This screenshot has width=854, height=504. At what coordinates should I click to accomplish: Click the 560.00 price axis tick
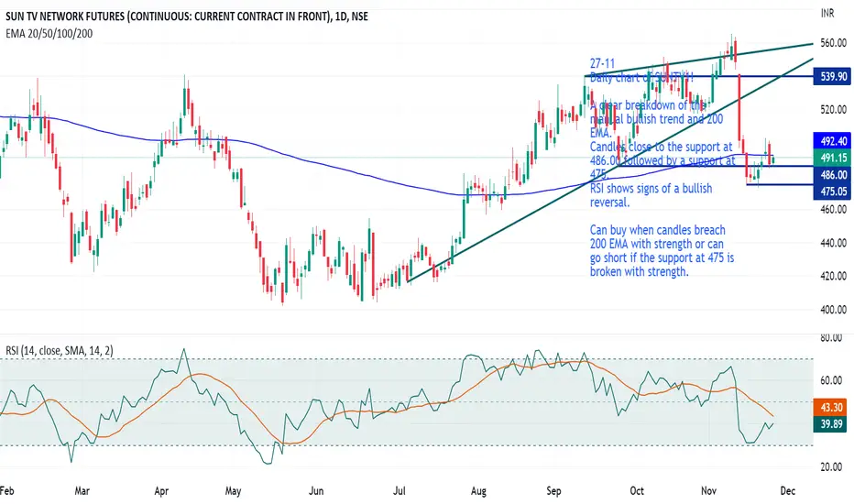click(x=833, y=43)
